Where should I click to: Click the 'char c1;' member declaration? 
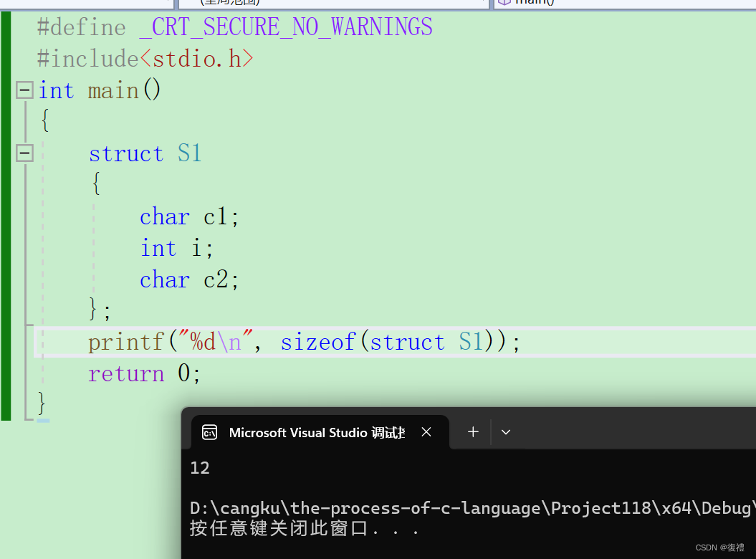coord(189,216)
